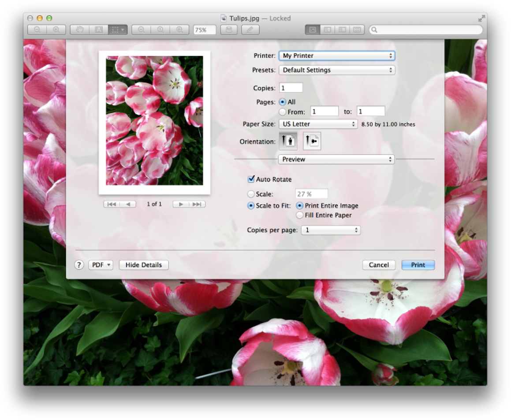Jump to last page in print preview
This screenshot has height=420, width=511.
click(x=197, y=204)
